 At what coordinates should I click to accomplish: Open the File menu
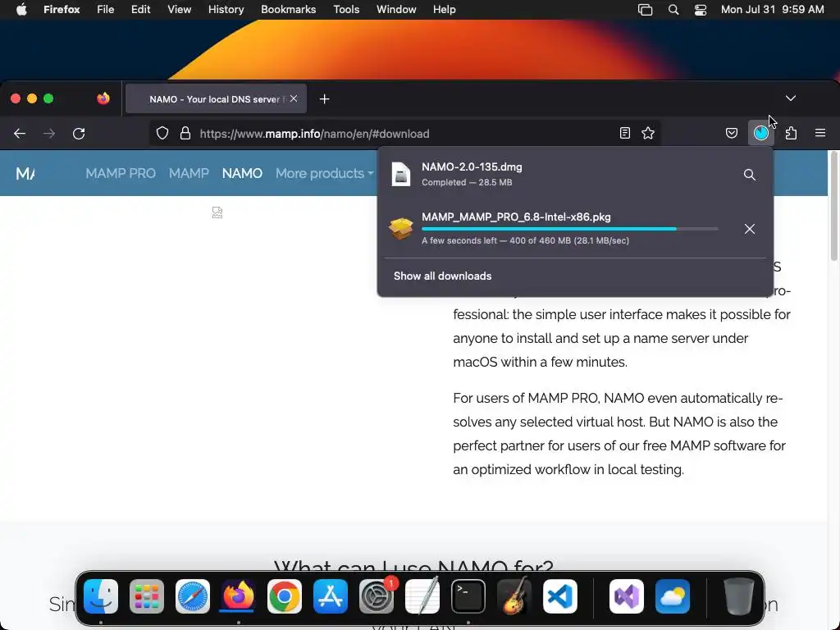tap(106, 10)
